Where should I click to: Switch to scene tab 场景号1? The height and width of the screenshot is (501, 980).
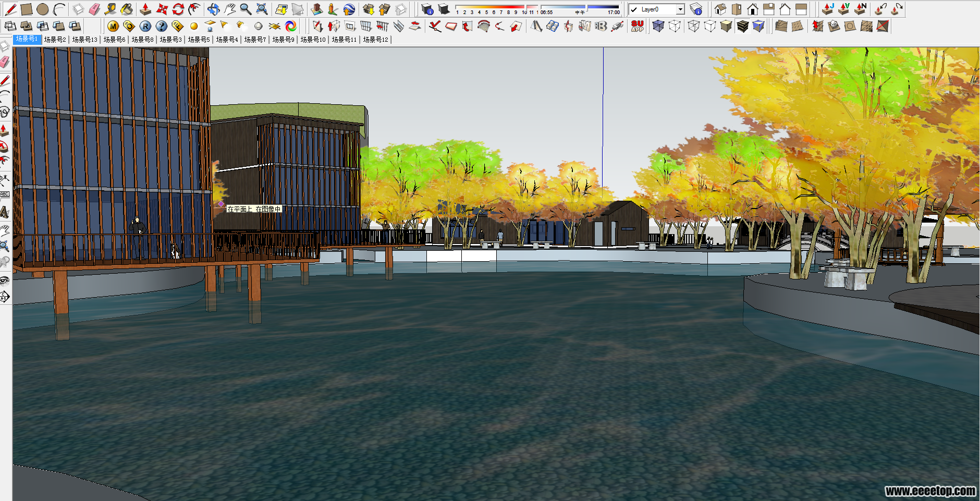tap(27, 39)
